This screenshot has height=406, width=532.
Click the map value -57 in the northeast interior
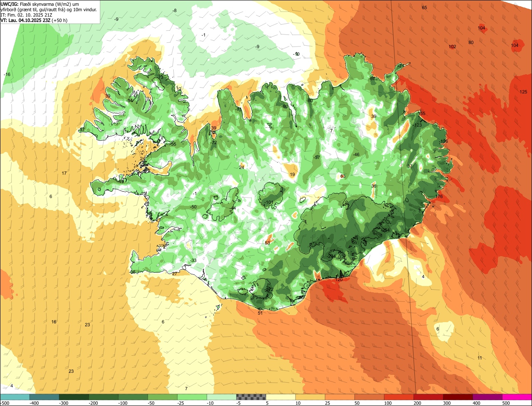tap(317, 157)
